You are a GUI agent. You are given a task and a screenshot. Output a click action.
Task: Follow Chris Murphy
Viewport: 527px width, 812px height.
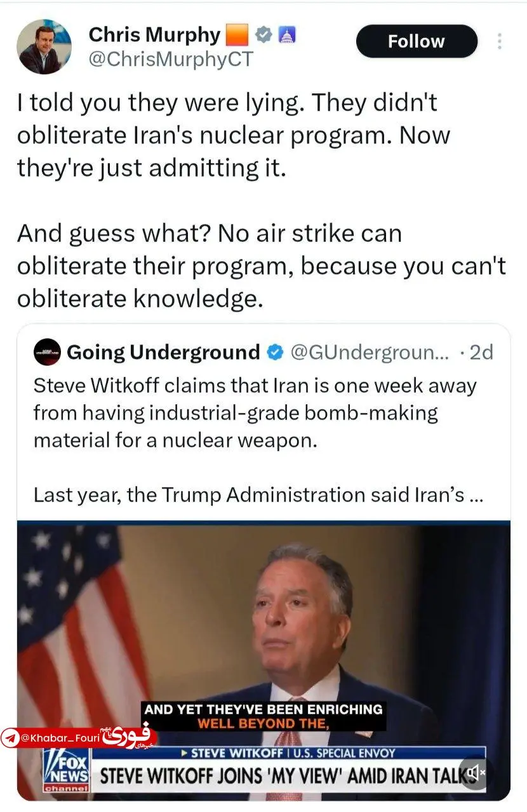pyautogui.click(x=416, y=42)
